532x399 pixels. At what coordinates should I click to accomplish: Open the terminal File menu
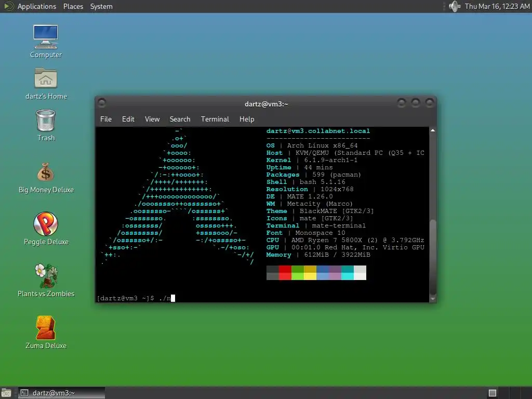106,119
